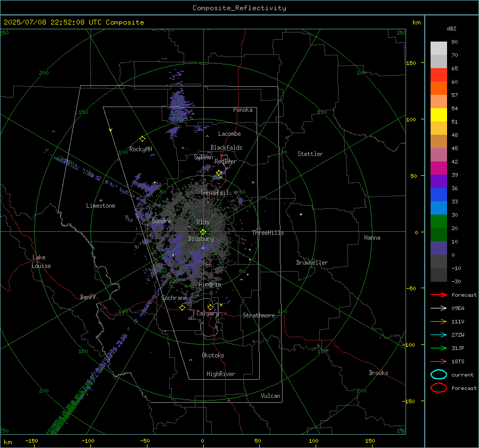Screen dimensions: 479x448
Task: Click the Limestone label
Action: [x=101, y=206]
